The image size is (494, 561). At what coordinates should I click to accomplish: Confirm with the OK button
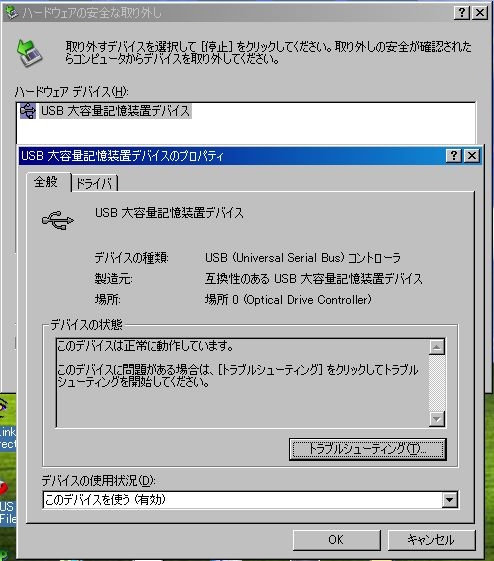(336, 540)
